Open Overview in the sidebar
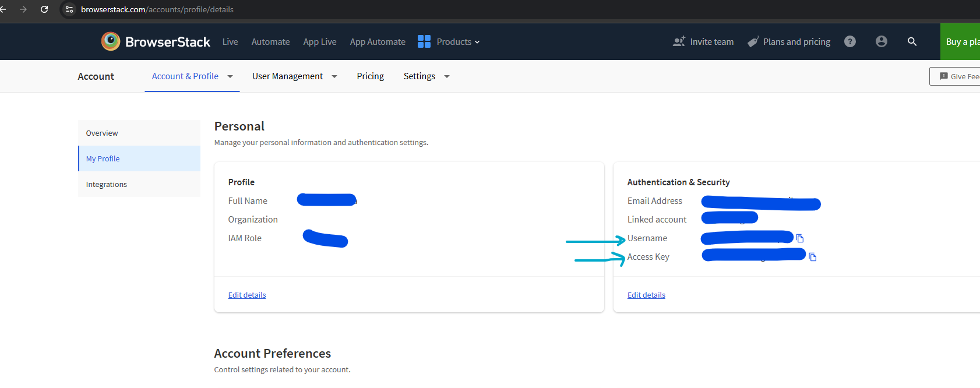The height and width of the screenshot is (388, 980). [139, 133]
